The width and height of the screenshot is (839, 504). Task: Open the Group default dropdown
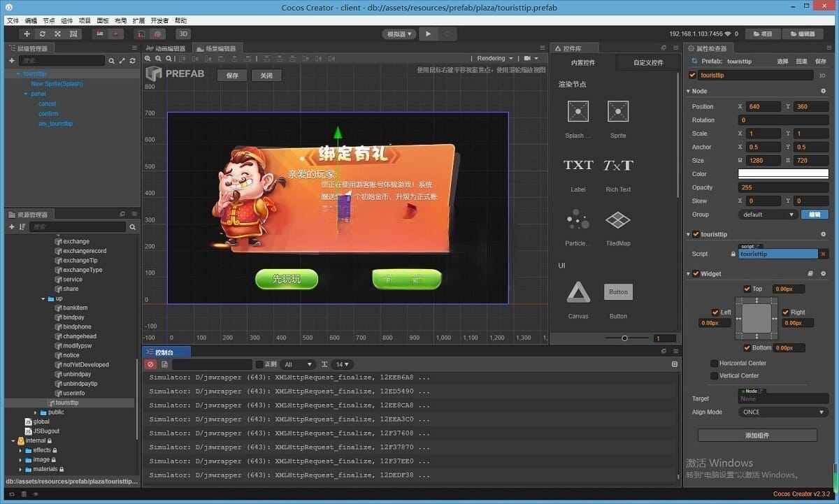coord(768,215)
